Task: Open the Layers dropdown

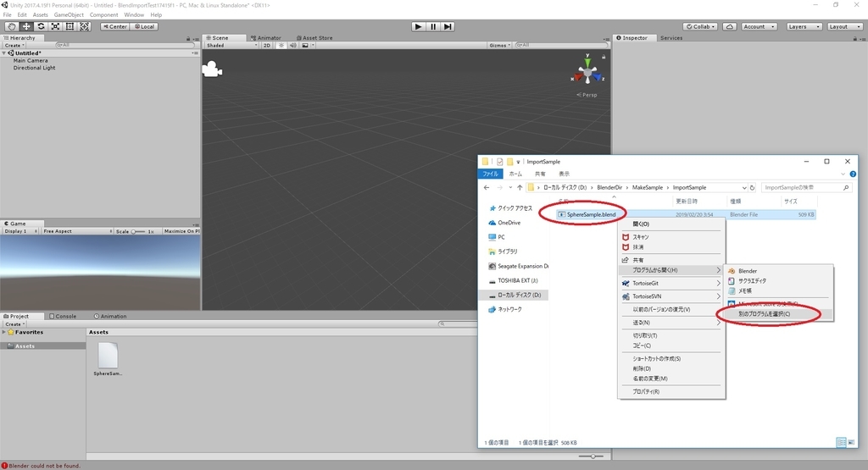Action: point(804,26)
